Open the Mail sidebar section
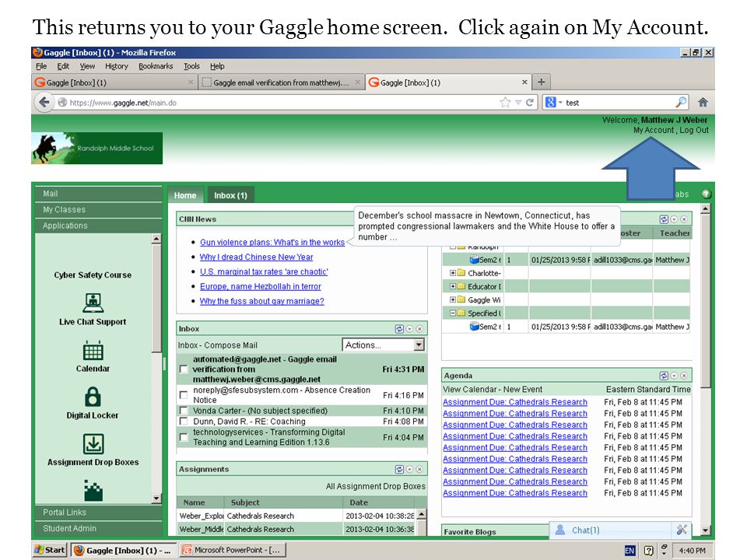Image resolution: width=747 pixels, height=560 pixels. coord(98,194)
